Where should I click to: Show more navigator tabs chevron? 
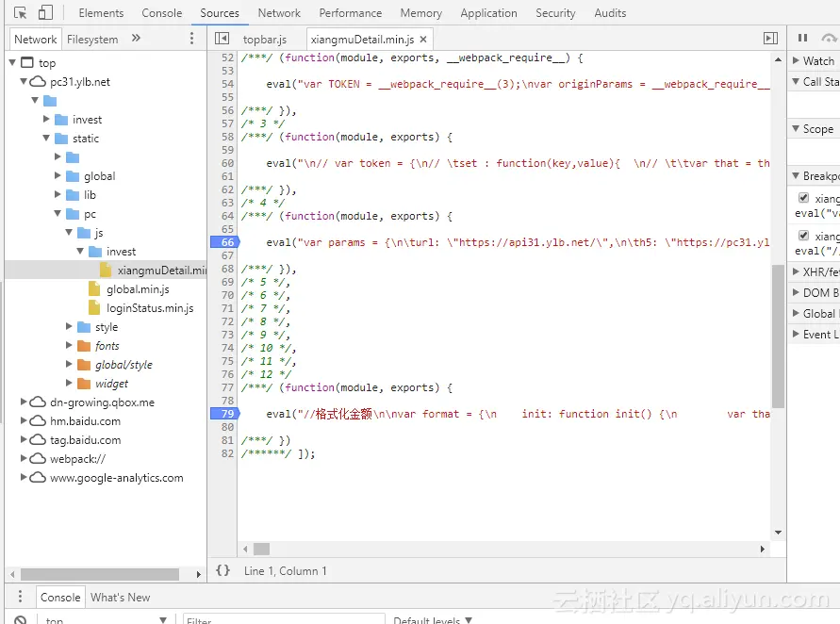click(x=136, y=38)
